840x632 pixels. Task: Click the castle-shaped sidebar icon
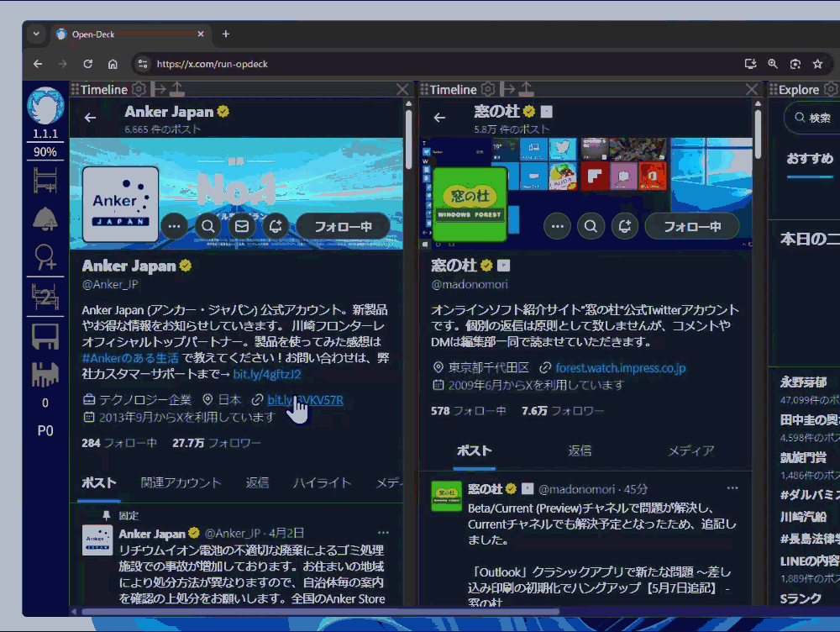45,374
